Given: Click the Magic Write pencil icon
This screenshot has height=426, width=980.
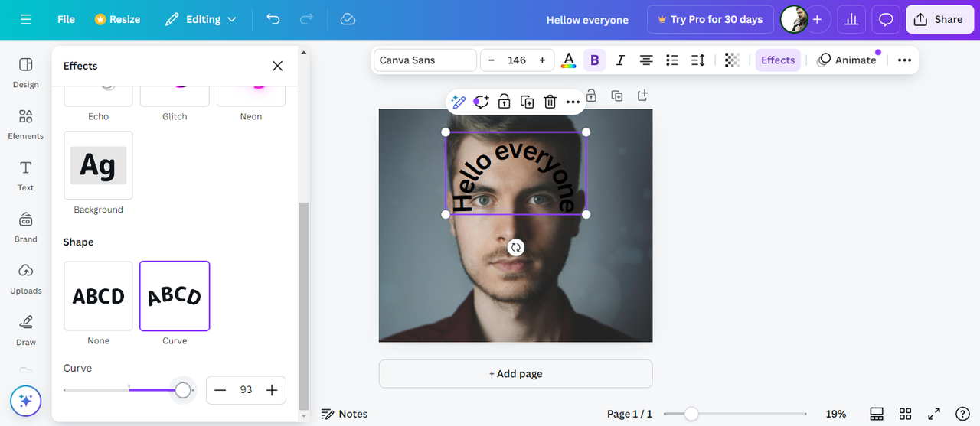Looking at the screenshot, I should tap(459, 102).
